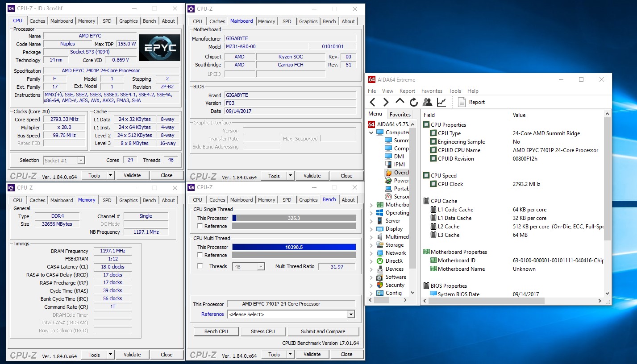Expand the Motherboard tree node

371,205
